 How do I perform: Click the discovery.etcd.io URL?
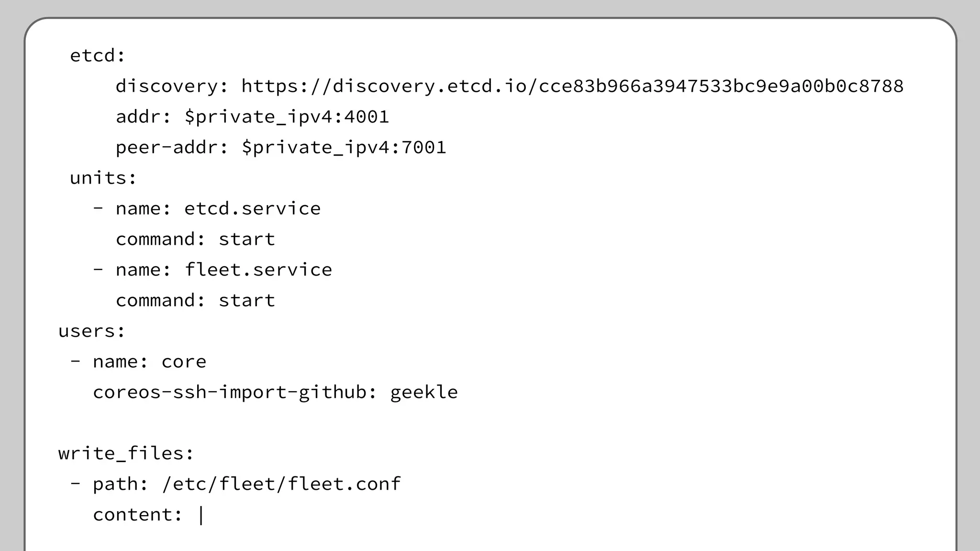pyautogui.click(x=572, y=87)
